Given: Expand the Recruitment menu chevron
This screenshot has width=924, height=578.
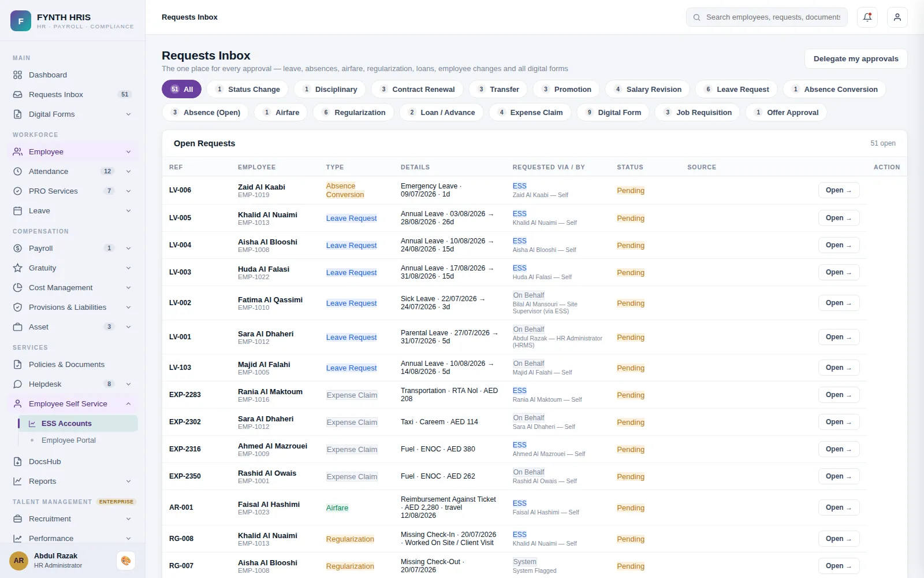Looking at the screenshot, I should [x=128, y=519].
